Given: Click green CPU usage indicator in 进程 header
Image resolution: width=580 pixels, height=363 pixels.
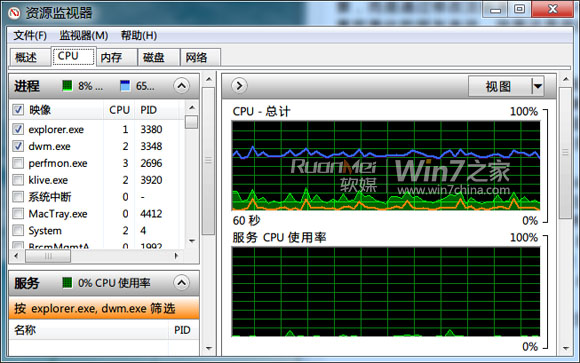Looking at the screenshot, I should tap(67, 86).
